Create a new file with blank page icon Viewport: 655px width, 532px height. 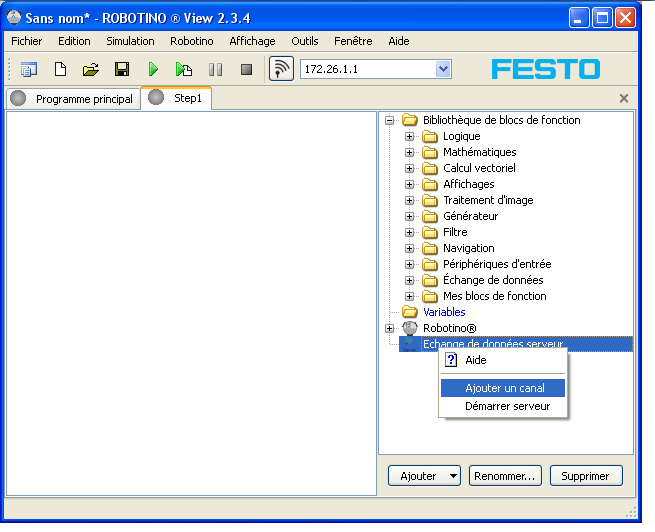(x=61, y=69)
